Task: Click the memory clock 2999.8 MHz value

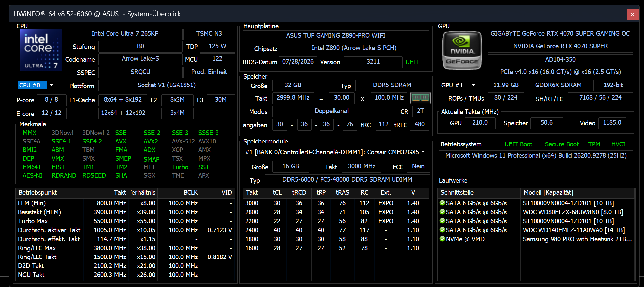Action: [293, 98]
